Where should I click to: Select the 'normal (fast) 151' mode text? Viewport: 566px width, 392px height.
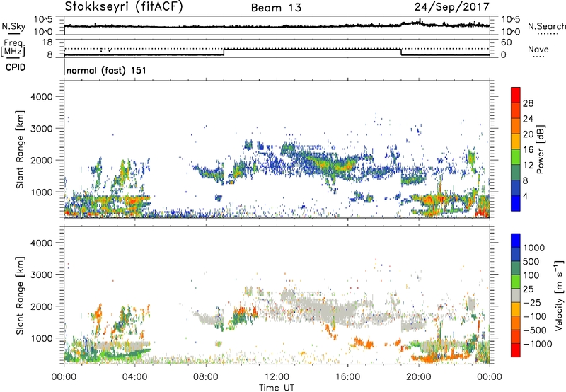107,70
